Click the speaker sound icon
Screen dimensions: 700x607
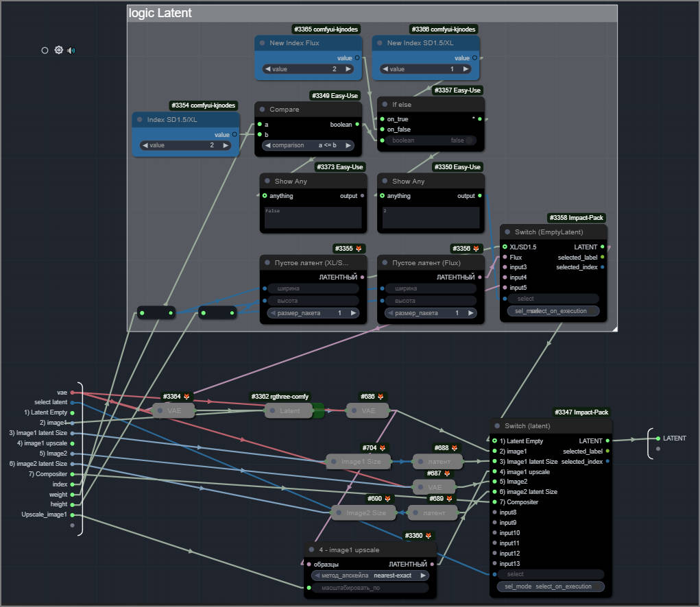[71, 50]
